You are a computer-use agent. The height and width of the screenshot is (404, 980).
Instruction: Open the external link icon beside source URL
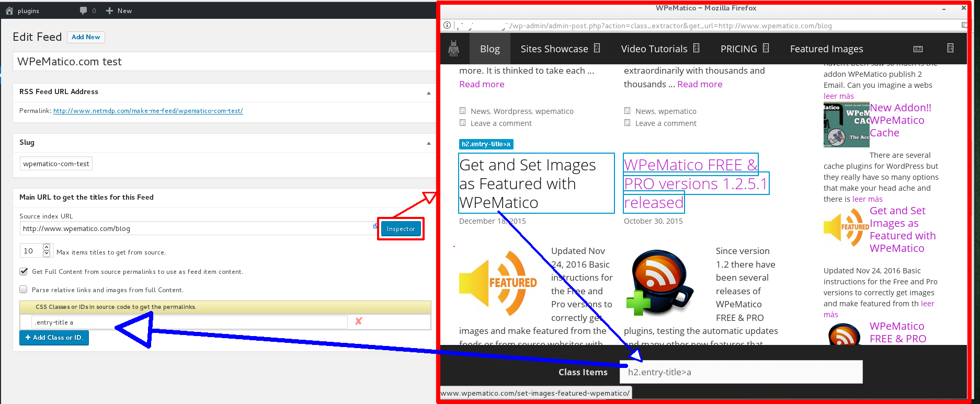pos(375,226)
